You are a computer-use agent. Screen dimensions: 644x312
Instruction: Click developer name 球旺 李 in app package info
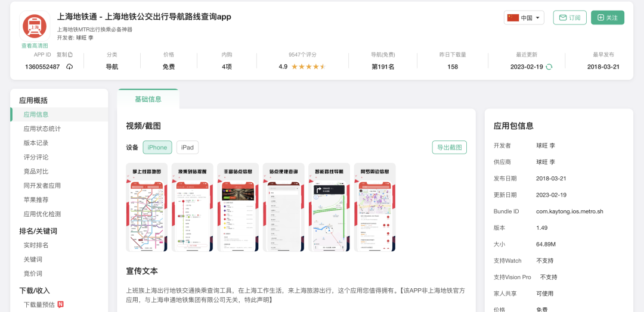click(x=546, y=145)
